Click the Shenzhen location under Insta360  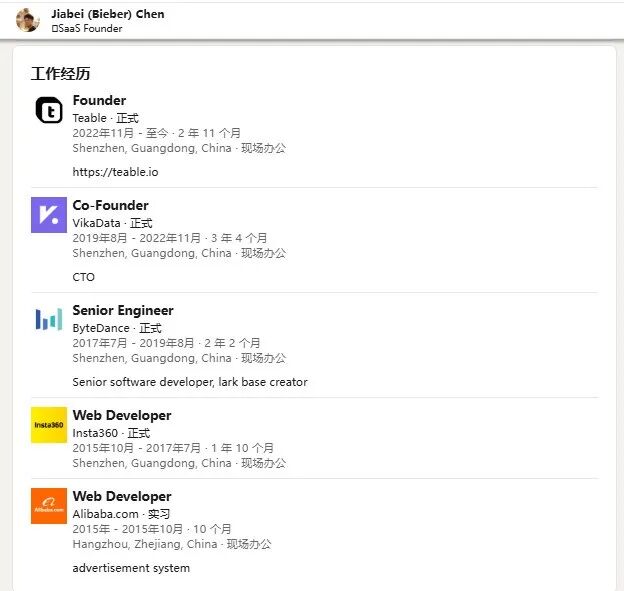tap(152, 463)
